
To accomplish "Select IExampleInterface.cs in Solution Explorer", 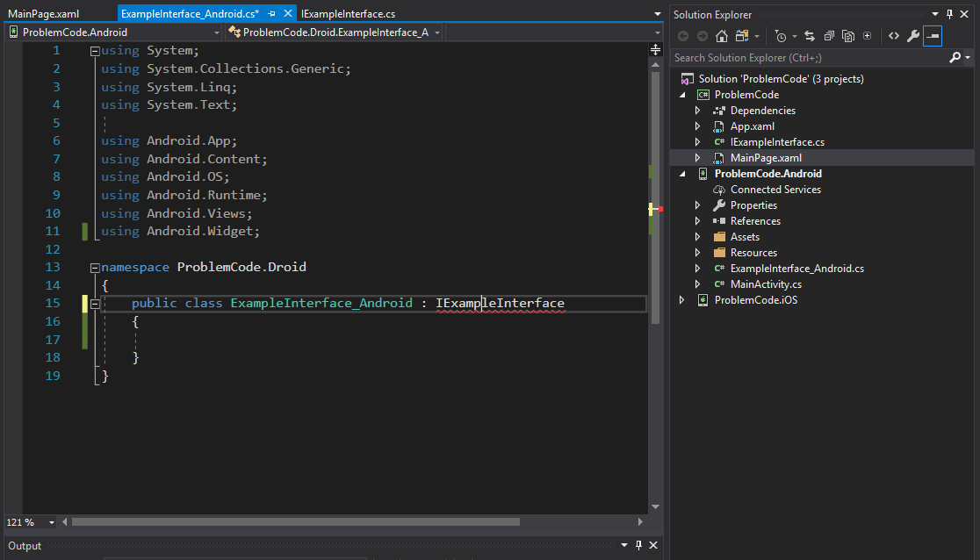I will pos(777,142).
